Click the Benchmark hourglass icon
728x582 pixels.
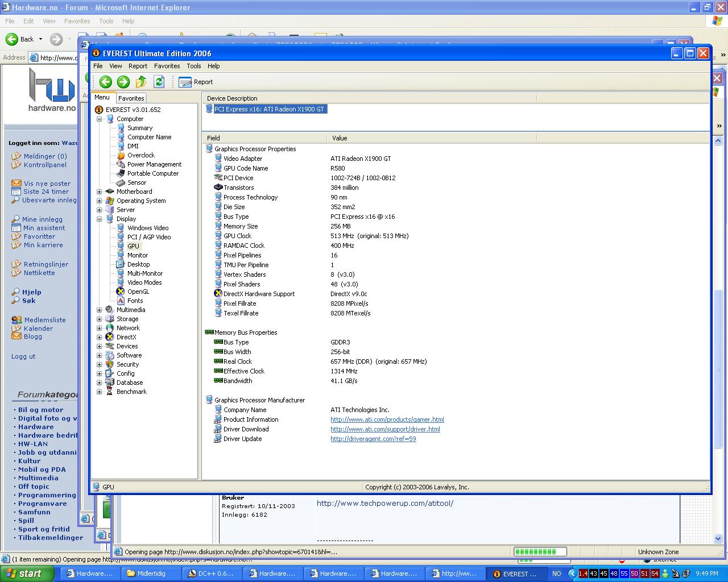110,392
